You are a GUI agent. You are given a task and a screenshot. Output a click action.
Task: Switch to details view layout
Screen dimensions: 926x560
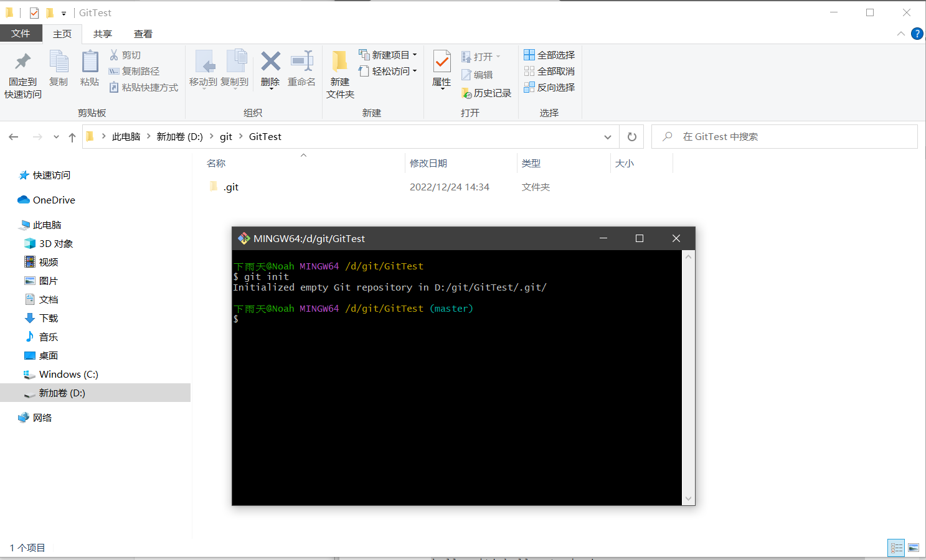(896, 548)
